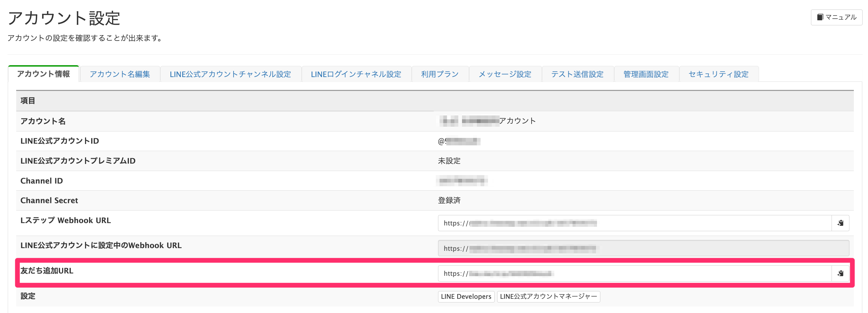
Task: Click the blurred Channel ID value
Action: click(462, 181)
